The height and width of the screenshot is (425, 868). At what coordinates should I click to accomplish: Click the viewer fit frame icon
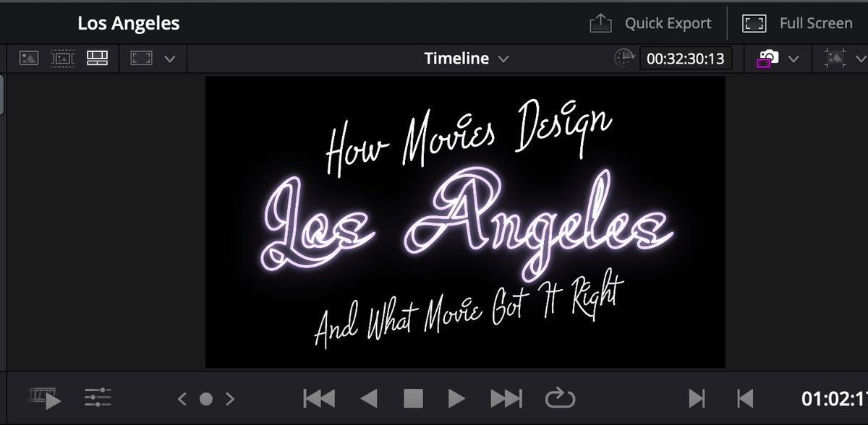pyautogui.click(x=140, y=59)
